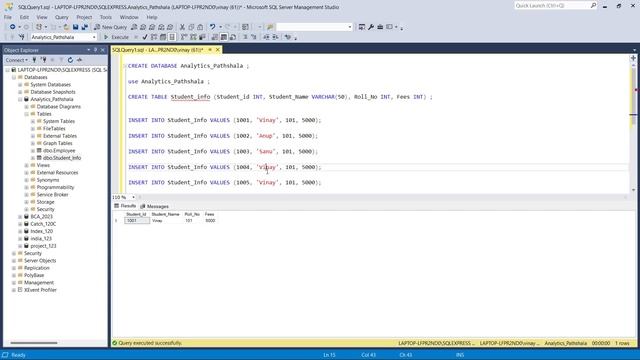This screenshot has width=640, height=360.
Task: Collapse the Tables folder node
Action: (x=27, y=114)
